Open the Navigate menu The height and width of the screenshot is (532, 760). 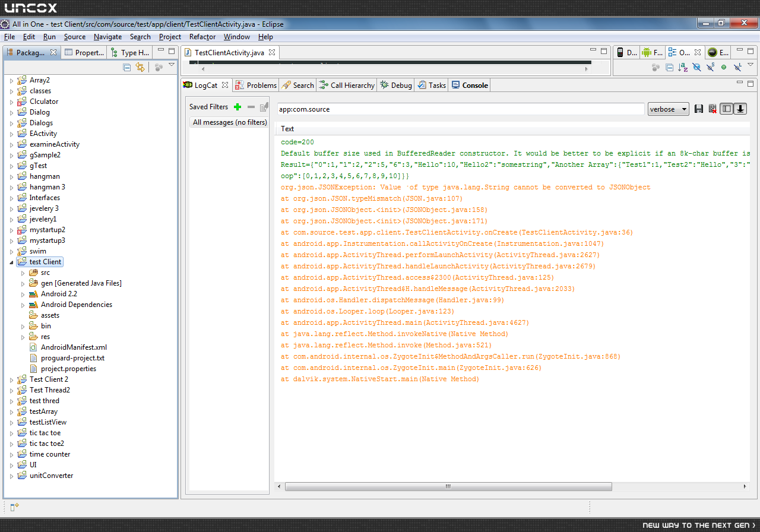pyautogui.click(x=107, y=37)
